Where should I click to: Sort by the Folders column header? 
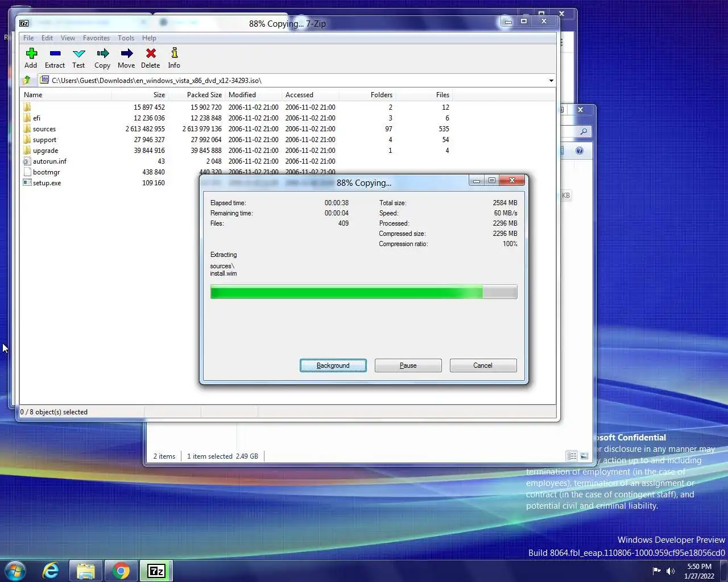367,95
